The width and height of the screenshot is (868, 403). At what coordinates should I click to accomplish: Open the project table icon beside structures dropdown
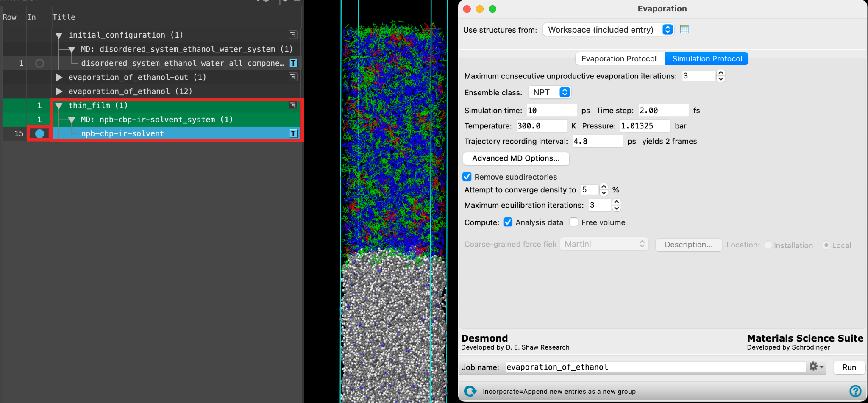pyautogui.click(x=684, y=29)
